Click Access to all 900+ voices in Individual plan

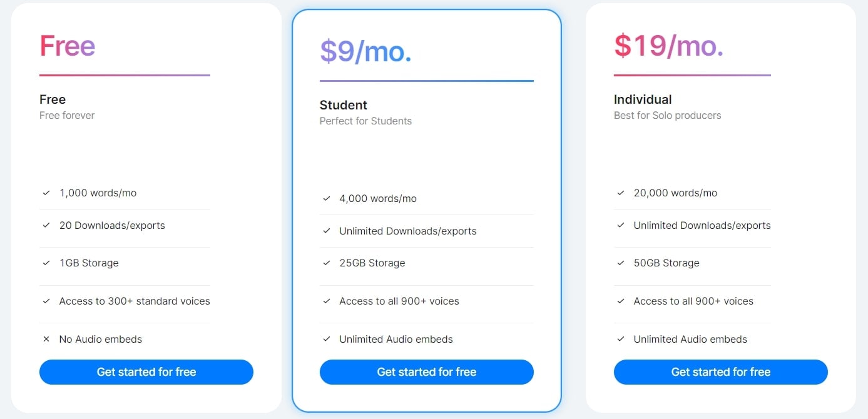click(693, 301)
